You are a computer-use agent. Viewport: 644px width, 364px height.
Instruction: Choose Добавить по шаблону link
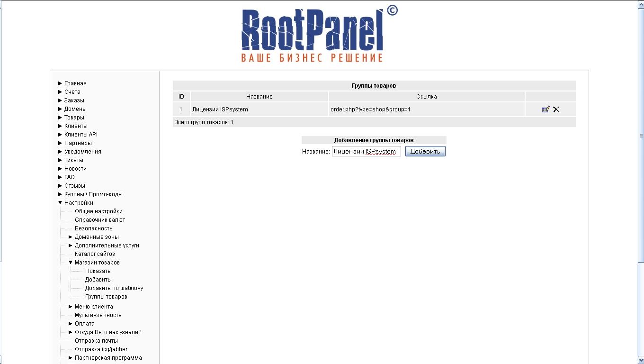[x=114, y=288]
